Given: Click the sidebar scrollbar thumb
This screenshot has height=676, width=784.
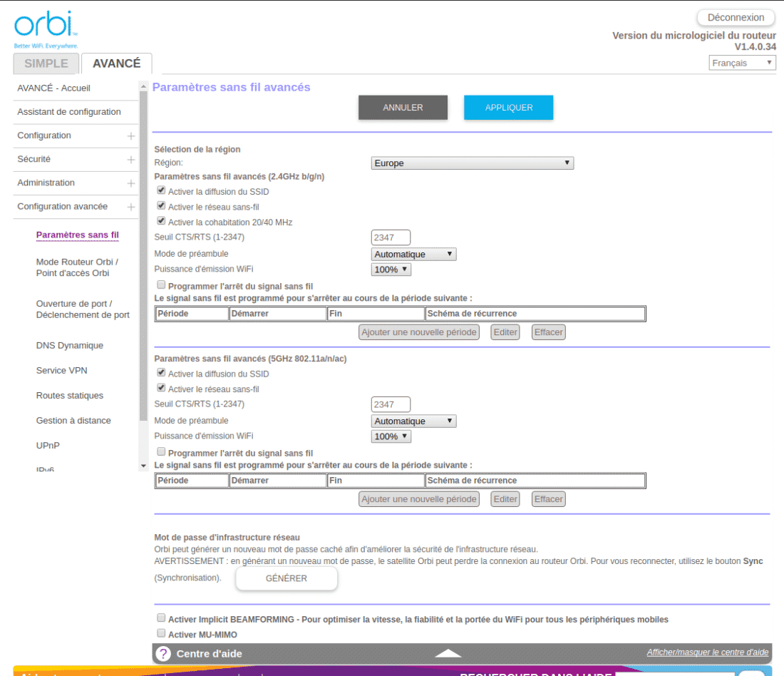Looking at the screenshot, I should [143, 256].
